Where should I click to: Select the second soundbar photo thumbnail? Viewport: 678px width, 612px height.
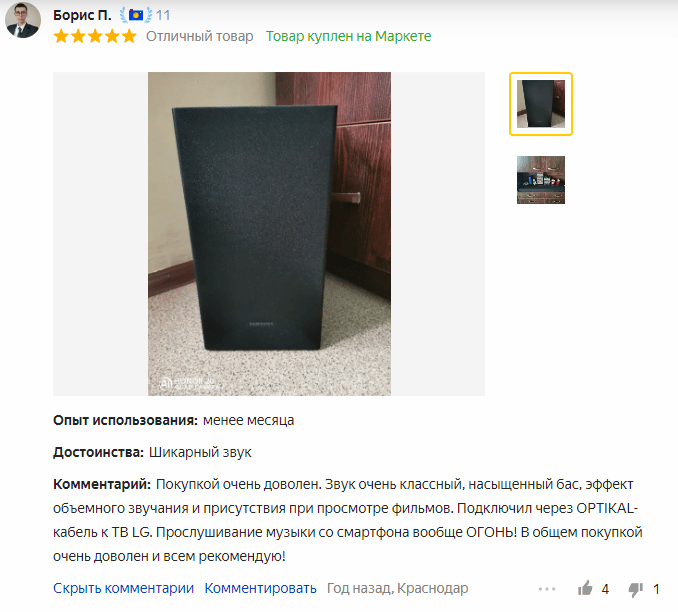[540, 180]
